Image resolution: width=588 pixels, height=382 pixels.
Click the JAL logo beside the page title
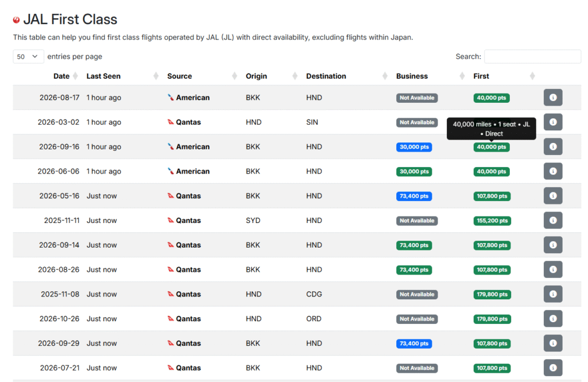pyautogui.click(x=16, y=19)
